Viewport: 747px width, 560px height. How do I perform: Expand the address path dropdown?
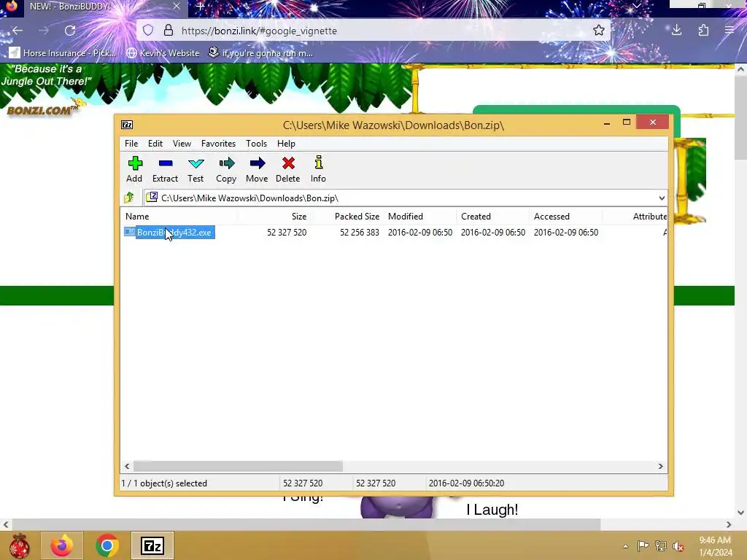click(662, 198)
